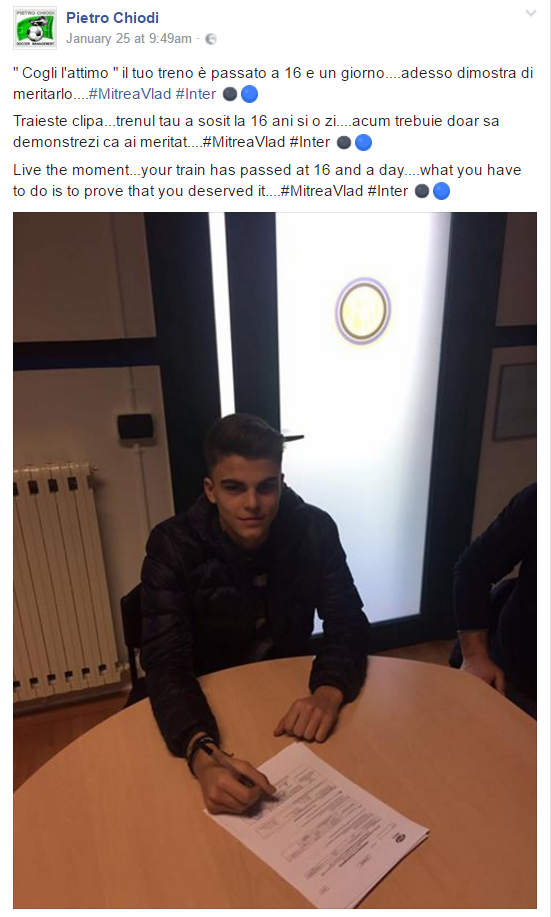
Task: Open #Inter hashtag in the Romanian paragraph
Action: click(310, 142)
